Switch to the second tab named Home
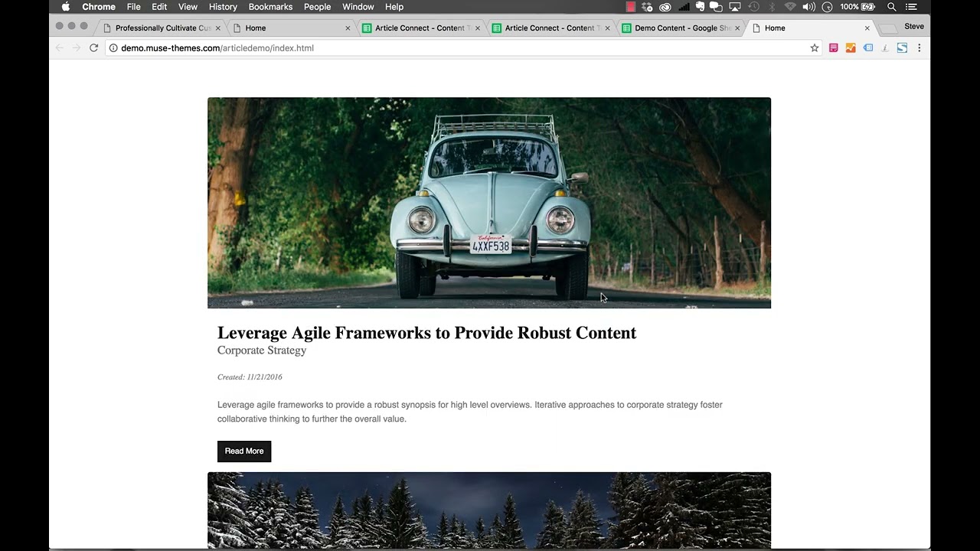 291,28
